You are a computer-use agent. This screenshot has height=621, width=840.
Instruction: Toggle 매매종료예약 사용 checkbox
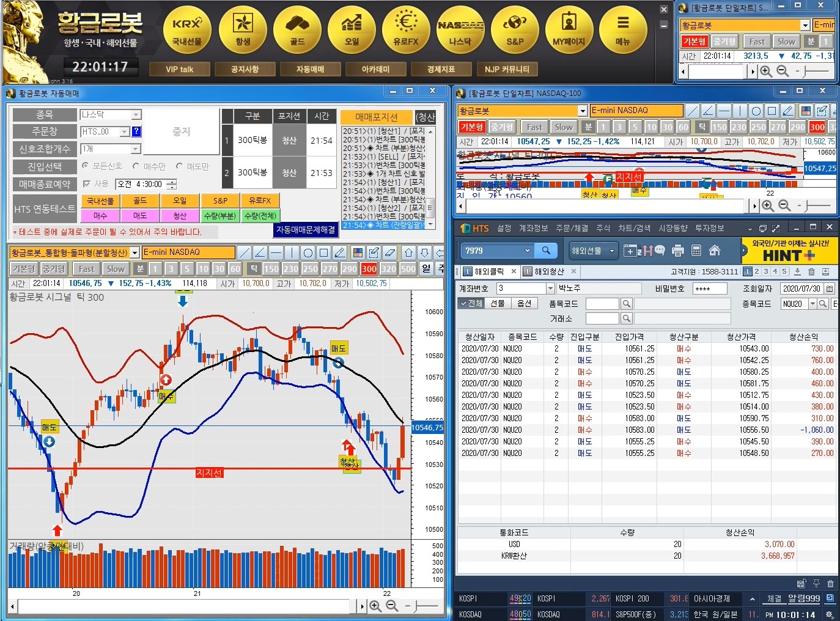86,184
